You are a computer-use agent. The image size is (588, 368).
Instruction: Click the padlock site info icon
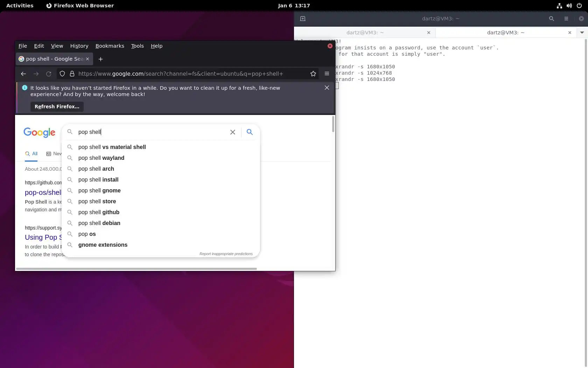click(x=72, y=74)
